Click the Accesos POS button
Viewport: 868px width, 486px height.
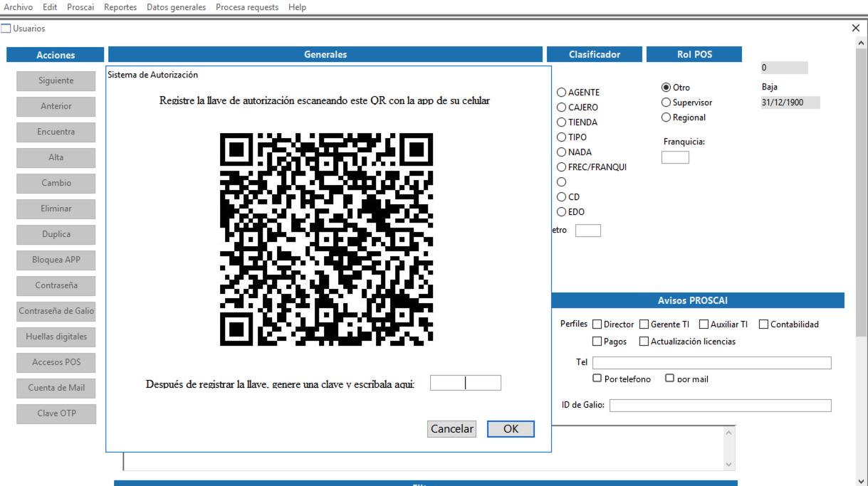point(56,362)
